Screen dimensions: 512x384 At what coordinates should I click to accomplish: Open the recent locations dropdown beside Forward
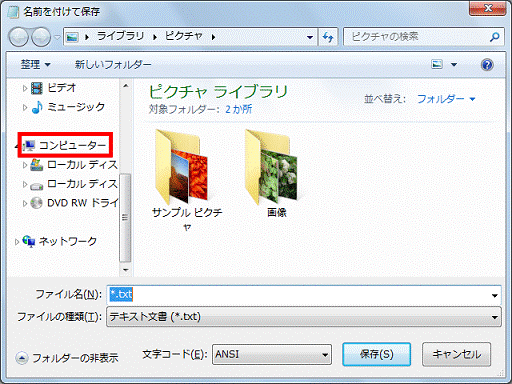57,37
